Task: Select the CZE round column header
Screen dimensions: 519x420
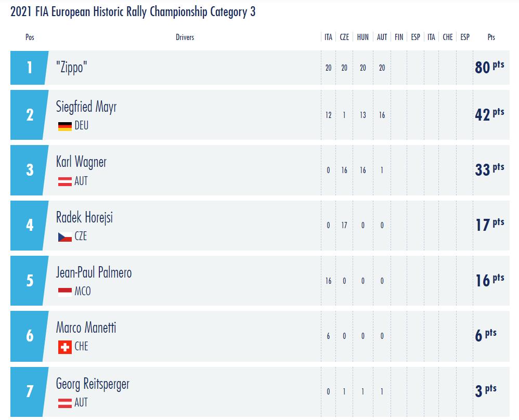Action: tap(344, 37)
